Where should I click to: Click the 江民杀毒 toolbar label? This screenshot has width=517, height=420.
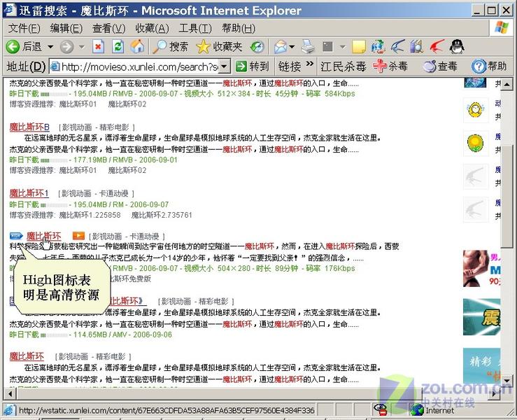(x=344, y=67)
